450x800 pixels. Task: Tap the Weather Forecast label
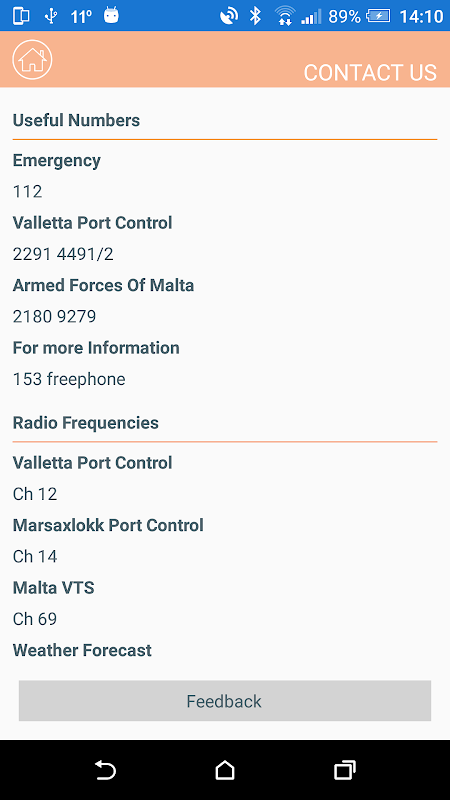pos(82,650)
